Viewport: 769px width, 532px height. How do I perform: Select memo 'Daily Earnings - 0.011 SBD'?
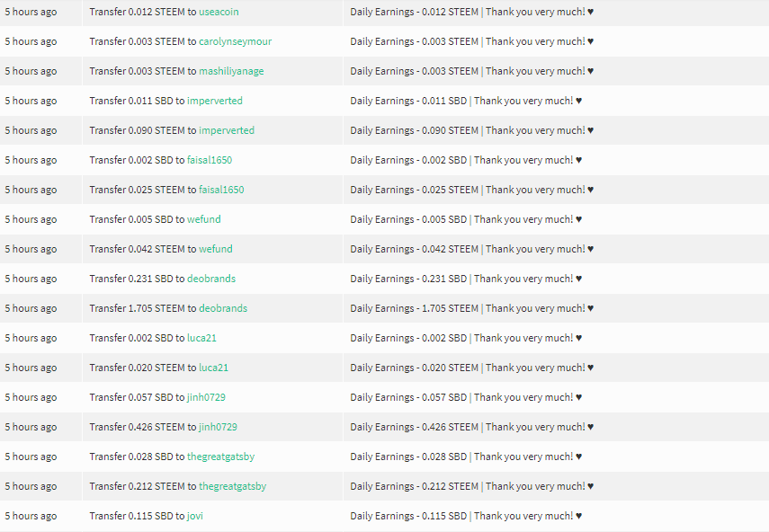(x=408, y=101)
